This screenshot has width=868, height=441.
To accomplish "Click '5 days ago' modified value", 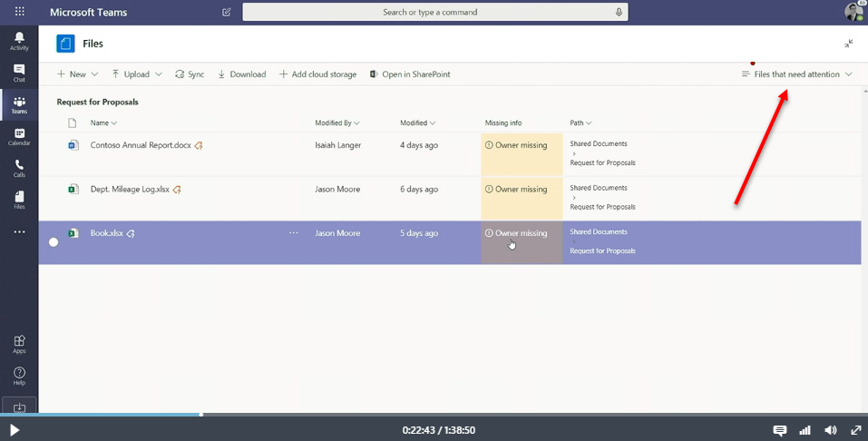I will tap(419, 233).
